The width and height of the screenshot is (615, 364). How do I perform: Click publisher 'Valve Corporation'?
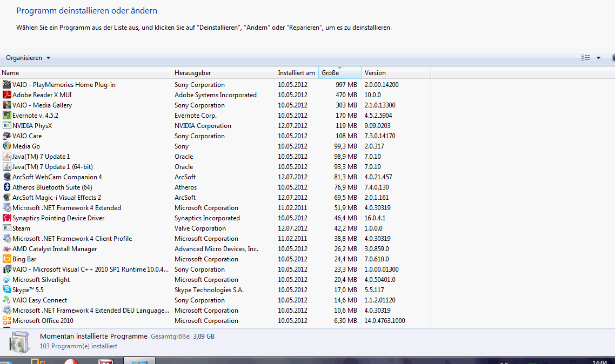[200, 228]
